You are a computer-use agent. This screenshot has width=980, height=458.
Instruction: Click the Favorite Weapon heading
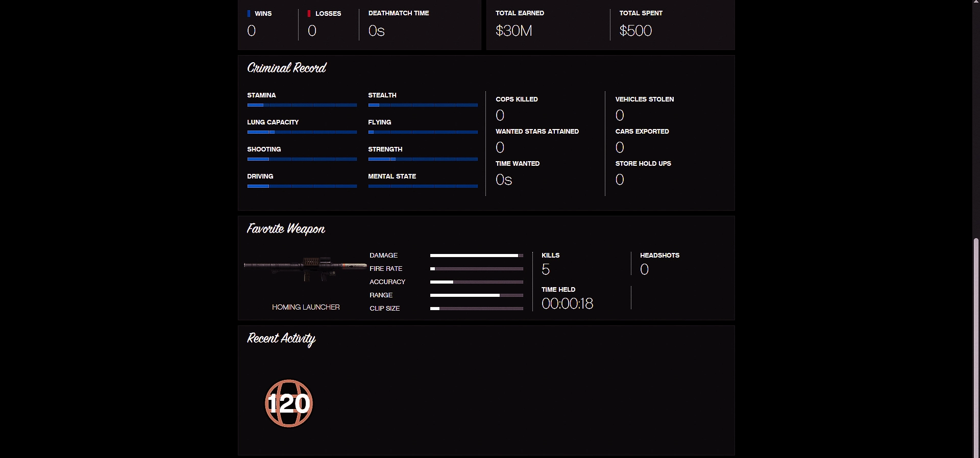[286, 229]
